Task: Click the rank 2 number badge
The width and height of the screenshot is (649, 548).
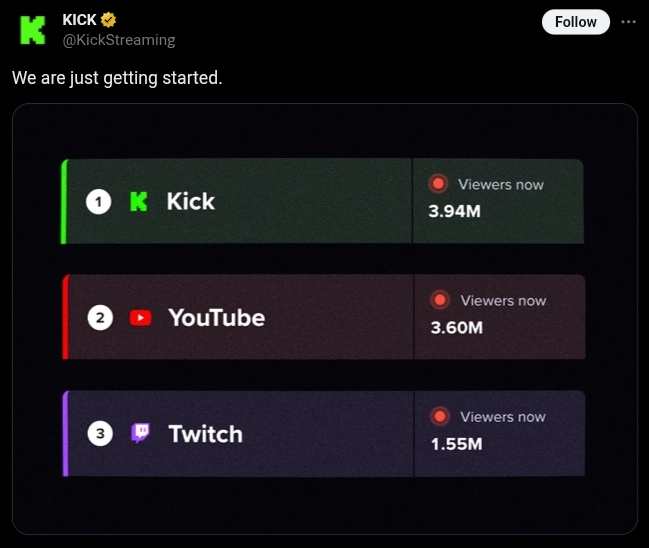Action: tap(99, 318)
